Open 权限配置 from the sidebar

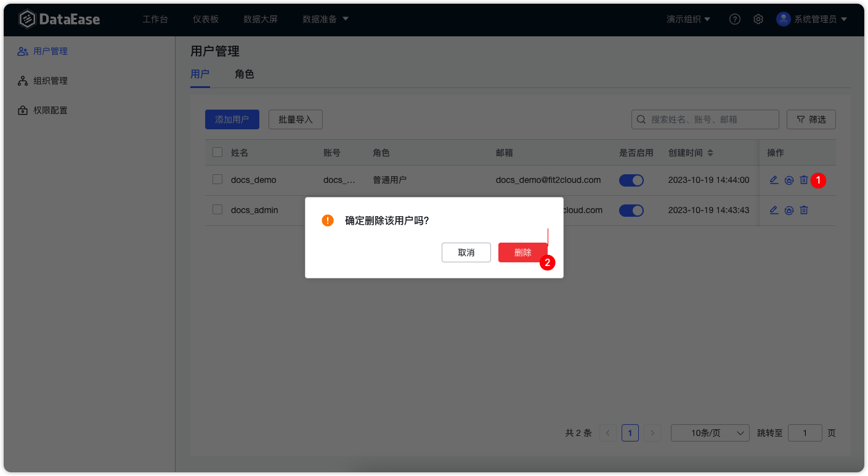[49, 110]
